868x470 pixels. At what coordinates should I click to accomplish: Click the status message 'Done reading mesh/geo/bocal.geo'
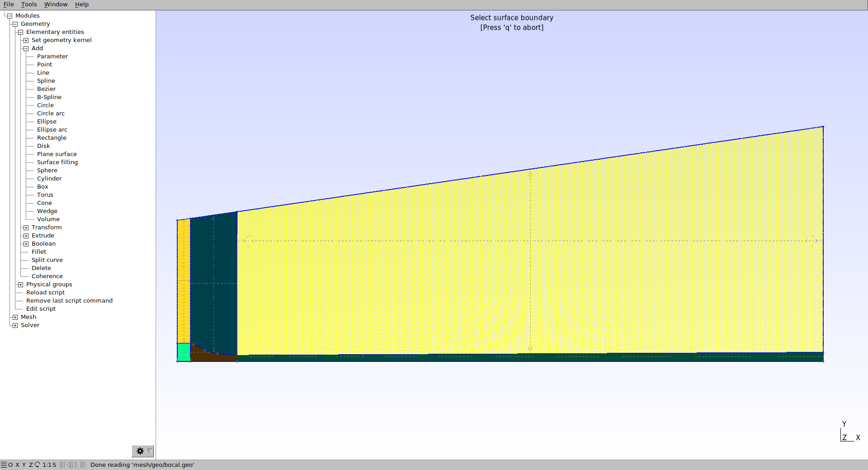point(142,465)
